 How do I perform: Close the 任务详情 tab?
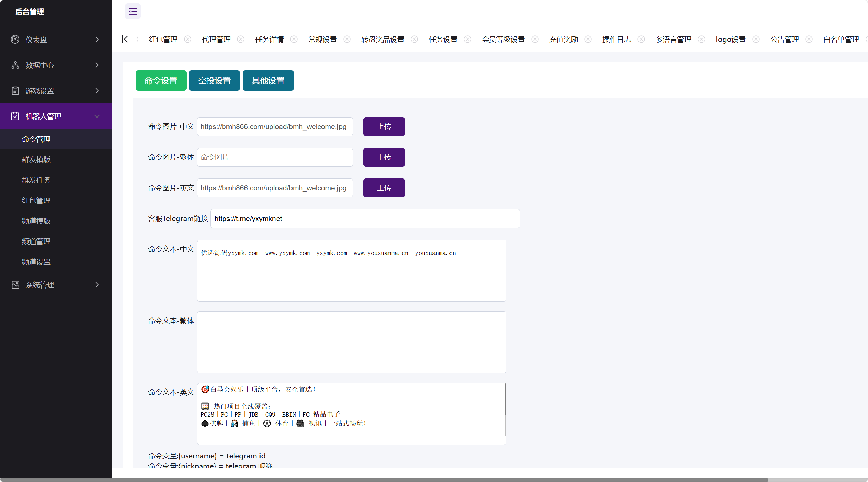tap(294, 40)
